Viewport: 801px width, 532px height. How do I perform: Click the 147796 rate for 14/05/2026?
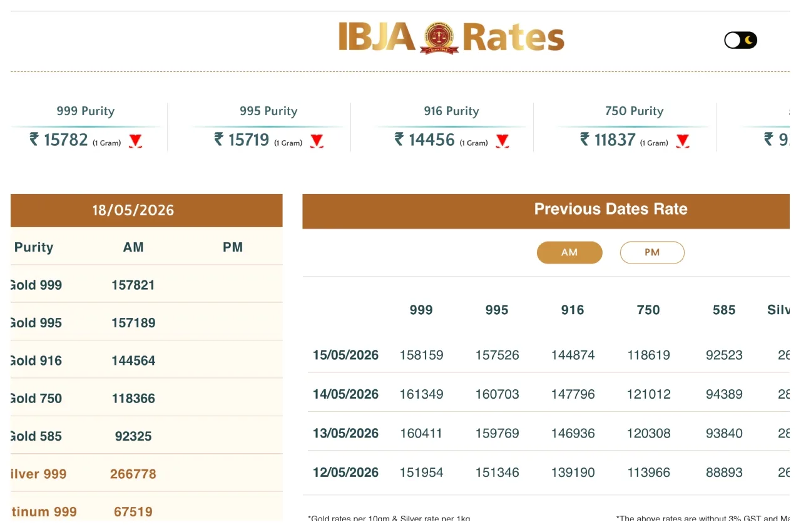click(573, 394)
